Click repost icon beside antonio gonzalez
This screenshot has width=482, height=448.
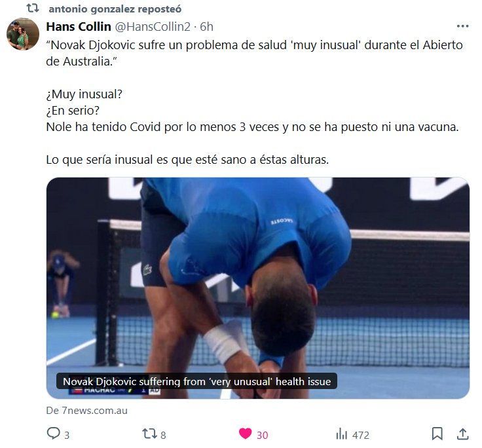click(x=33, y=9)
